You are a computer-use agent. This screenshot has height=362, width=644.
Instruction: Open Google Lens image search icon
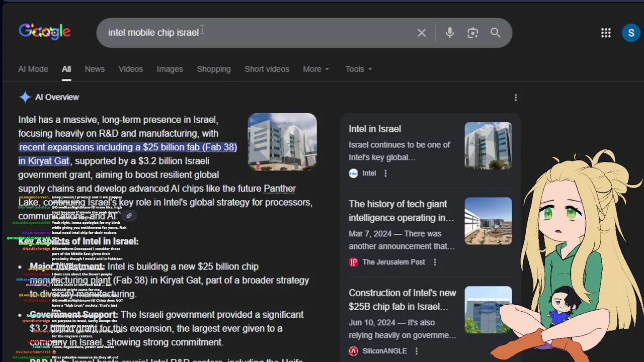pyautogui.click(x=472, y=33)
